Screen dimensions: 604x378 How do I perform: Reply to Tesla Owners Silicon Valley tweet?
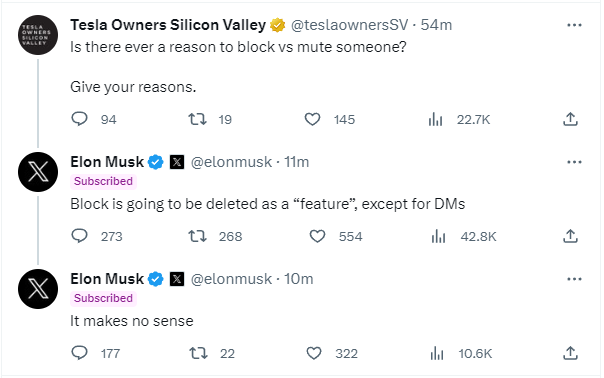pos(80,119)
